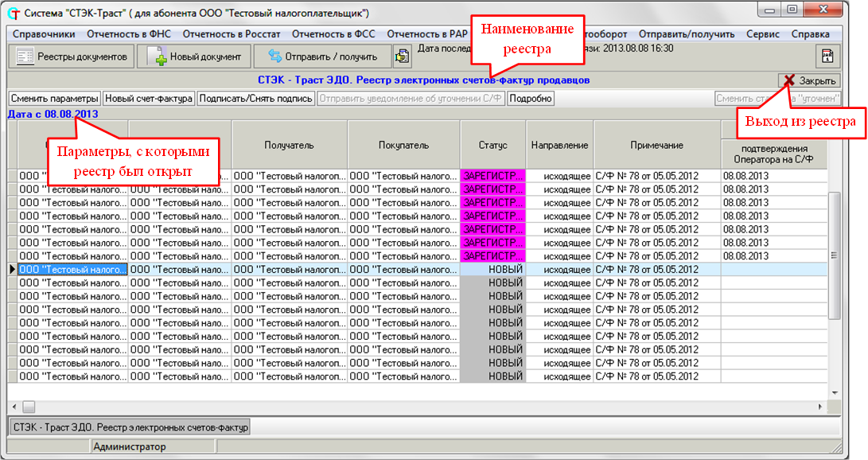The image size is (868, 460).
Task: Create a Новый документ from the toolbar
Action: click(194, 57)
